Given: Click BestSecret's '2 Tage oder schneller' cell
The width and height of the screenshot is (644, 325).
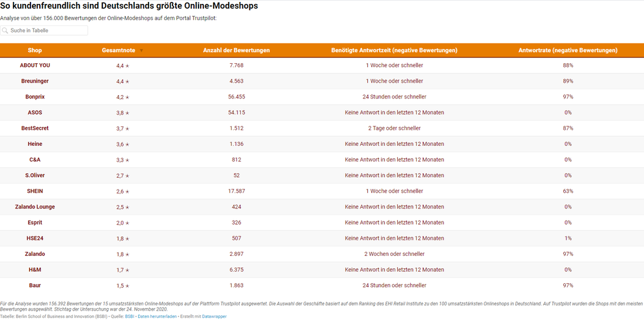Looking at the screenshot, I should click(395, 128).
